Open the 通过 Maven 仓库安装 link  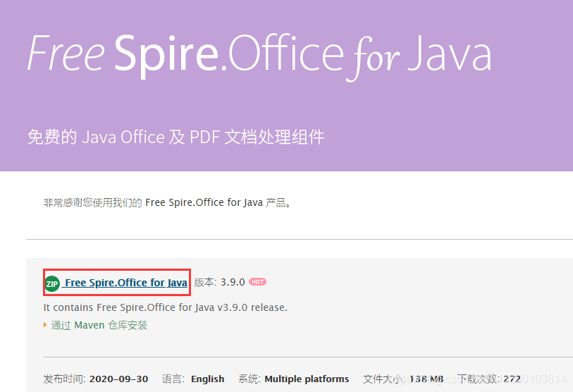pyautogui.click(x=99, y=325)
